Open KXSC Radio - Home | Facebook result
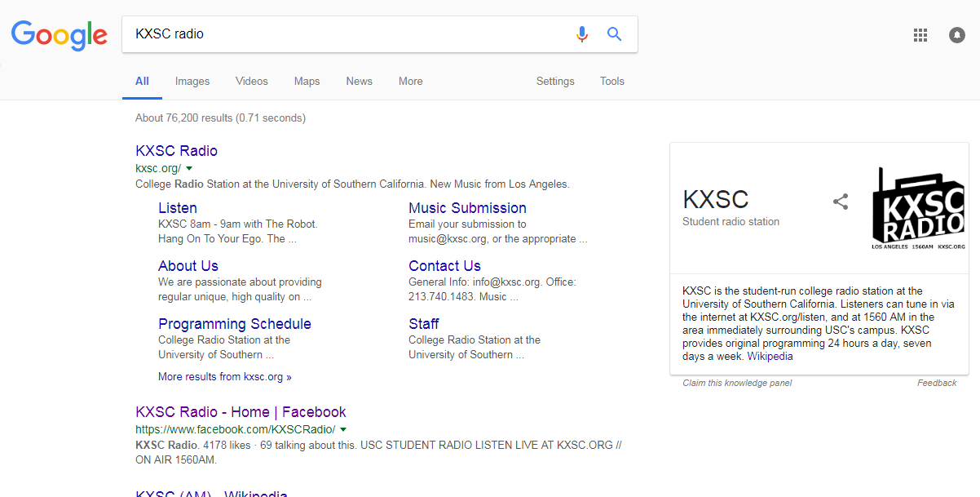The image size is (980, 497). tap(241, 412)
